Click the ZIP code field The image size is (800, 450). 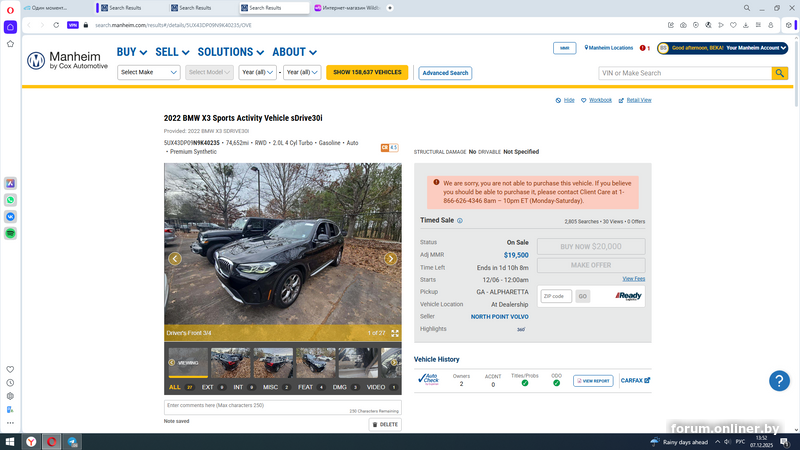coord(556,296)
